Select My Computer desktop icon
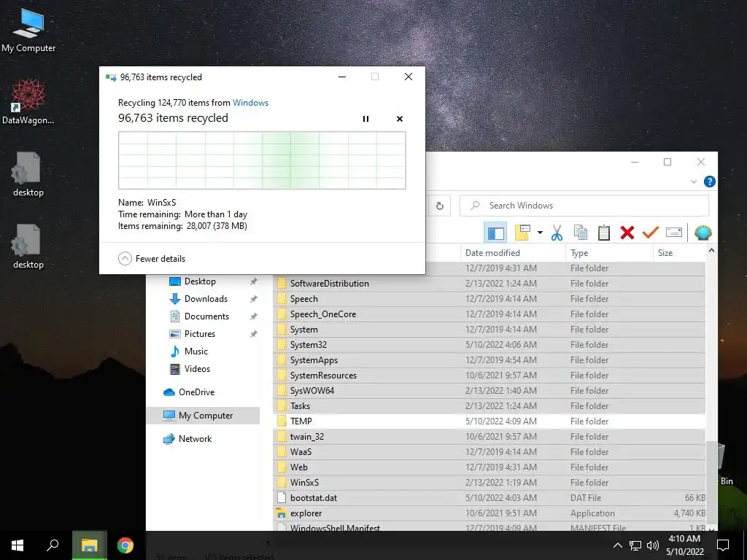This screenshot has height=560, width=747. pos(28,31)
